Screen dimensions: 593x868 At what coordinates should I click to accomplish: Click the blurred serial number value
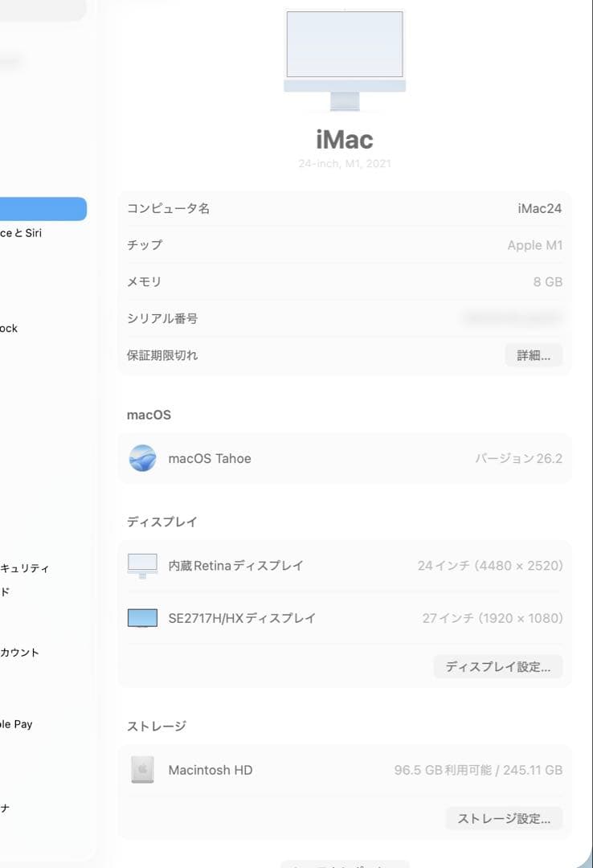512,317
